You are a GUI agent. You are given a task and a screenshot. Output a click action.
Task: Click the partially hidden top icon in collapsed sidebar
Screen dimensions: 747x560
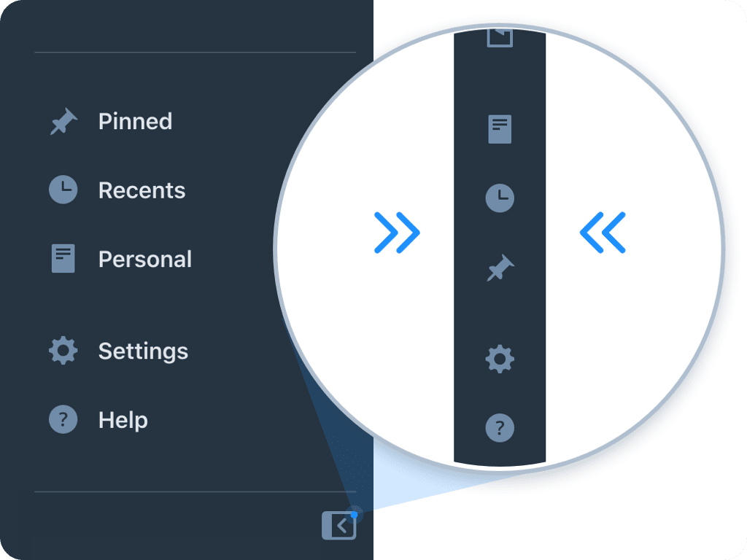[x=500, y=38]
